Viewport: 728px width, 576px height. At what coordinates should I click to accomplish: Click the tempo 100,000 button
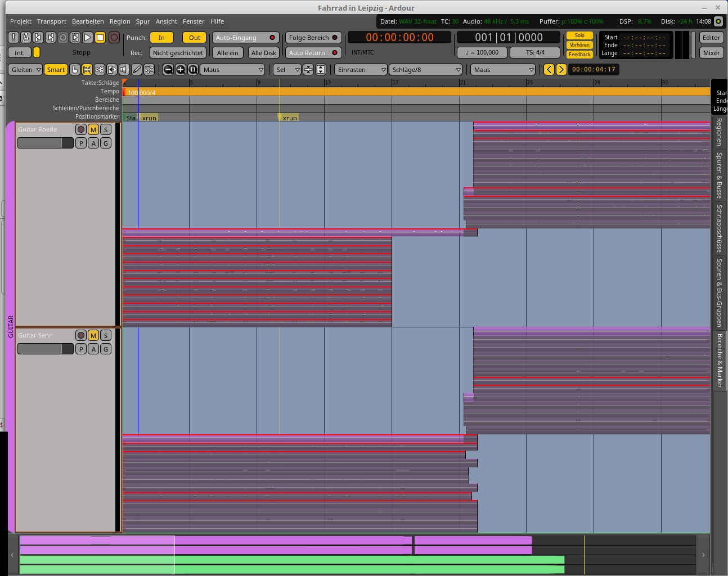tap(482, 52)
